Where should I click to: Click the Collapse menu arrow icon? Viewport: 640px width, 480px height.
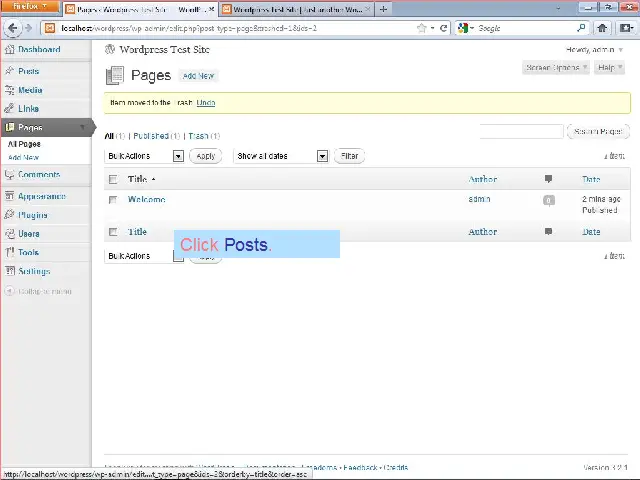coord(9,291)
